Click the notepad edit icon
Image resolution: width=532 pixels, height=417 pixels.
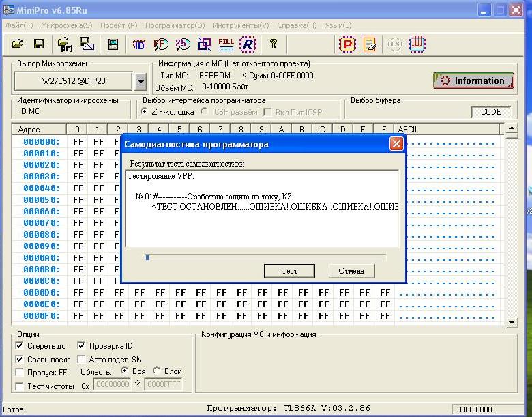click(x=370, y=44)
